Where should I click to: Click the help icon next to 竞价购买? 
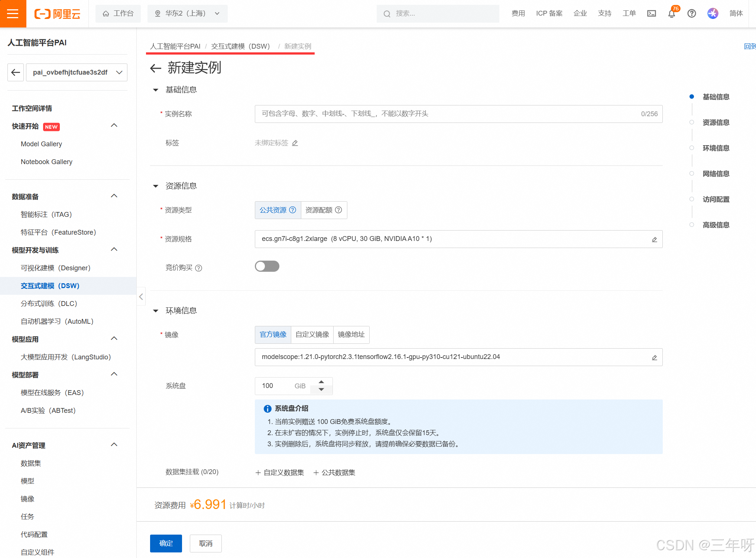coord(199,268)
